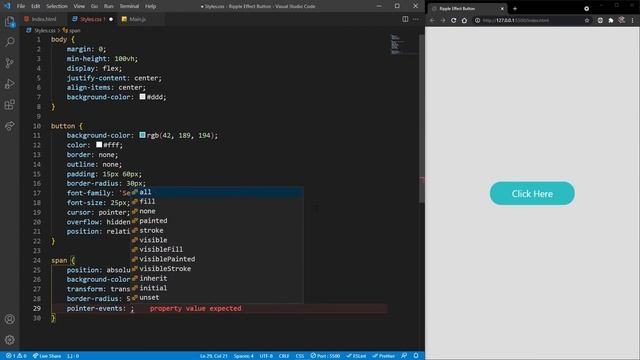Open browser extensions puzzle icon
Viewport: 640px width, 360px height.
(x=611, y=20)
